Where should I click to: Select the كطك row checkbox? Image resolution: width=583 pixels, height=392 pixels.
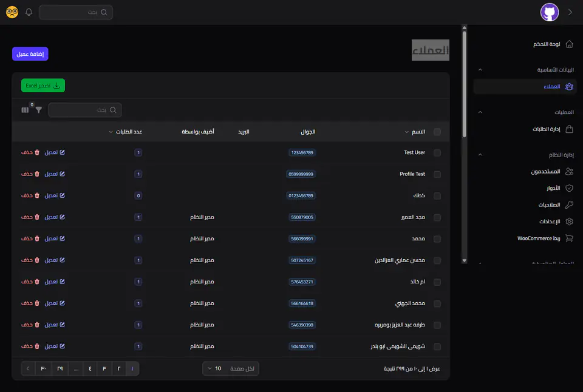click(437, 196)
